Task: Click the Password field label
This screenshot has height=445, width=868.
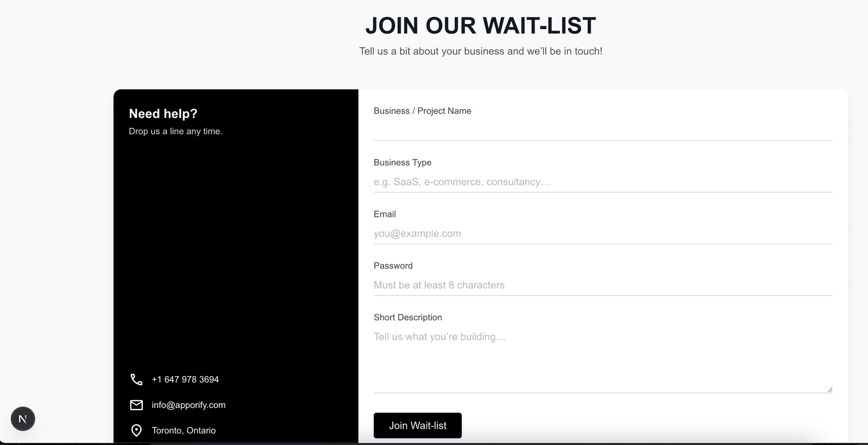Action: point(393,266)
